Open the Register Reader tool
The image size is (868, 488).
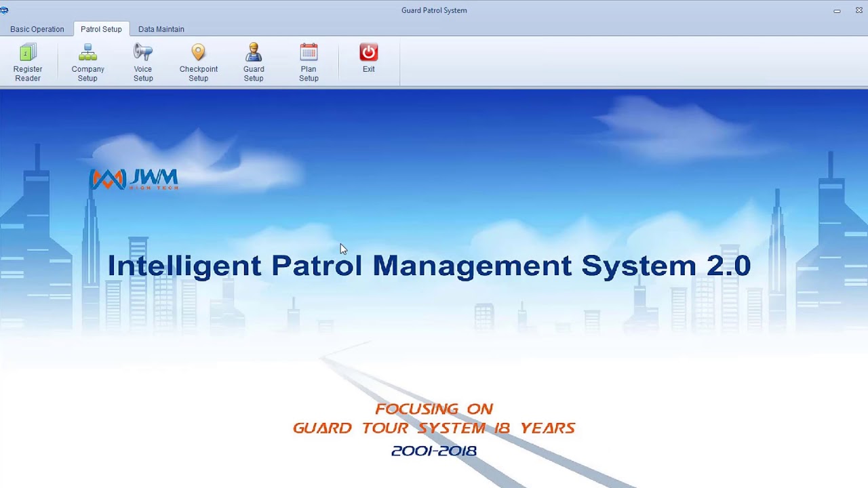coord(28,62)
